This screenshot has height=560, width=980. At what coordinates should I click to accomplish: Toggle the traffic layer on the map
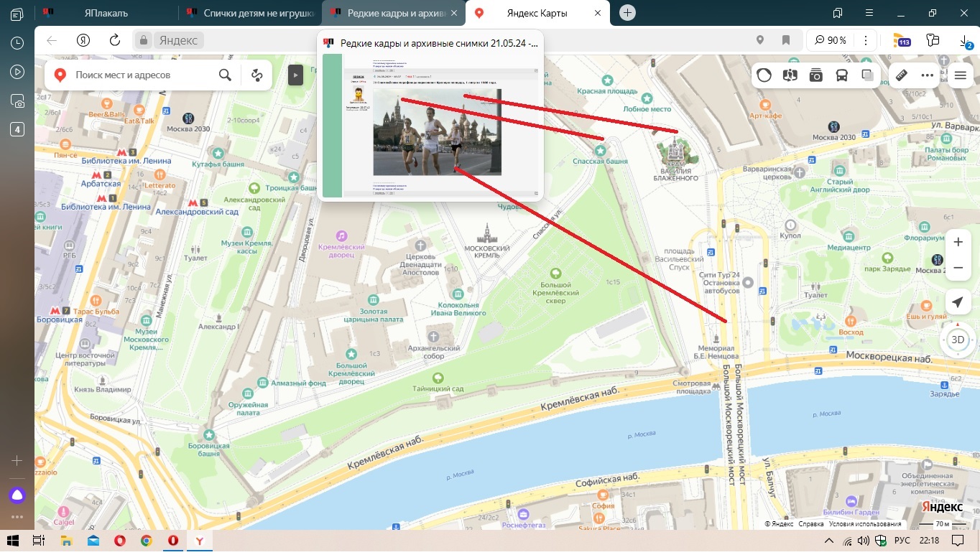click(x=764, y=75)
